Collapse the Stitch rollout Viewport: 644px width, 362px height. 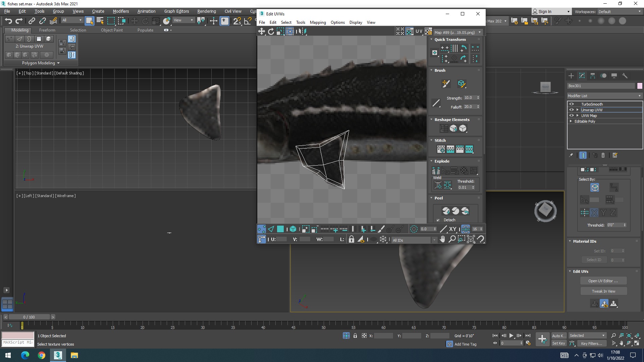point(432,140)
